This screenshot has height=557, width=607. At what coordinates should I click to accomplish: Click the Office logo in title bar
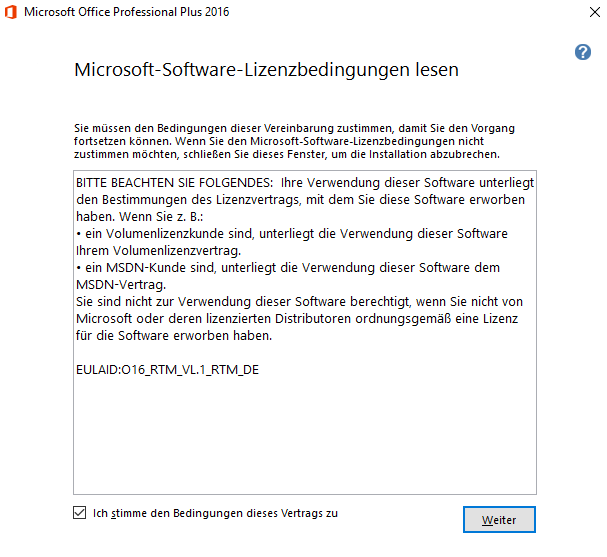[x=11, y=12]
